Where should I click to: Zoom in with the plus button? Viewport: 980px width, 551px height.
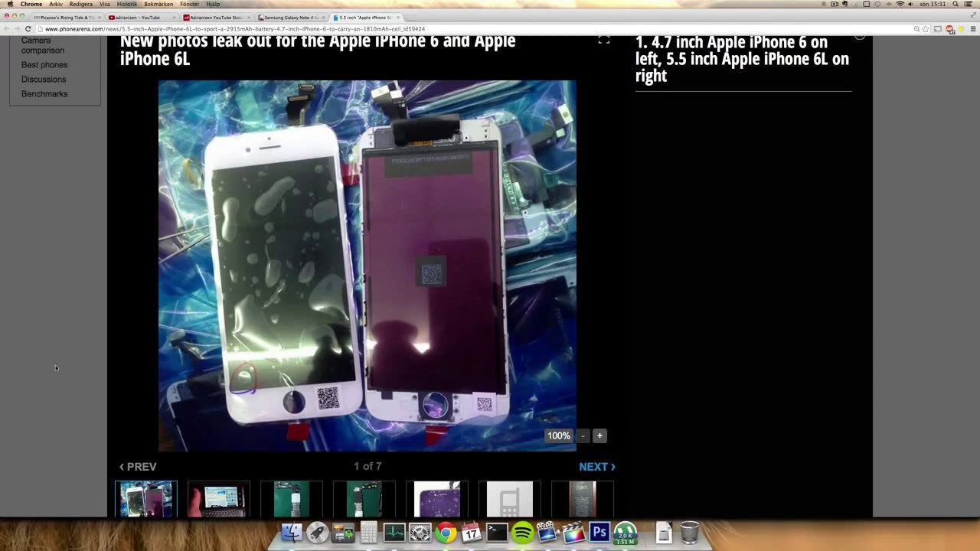coord(599,435)
